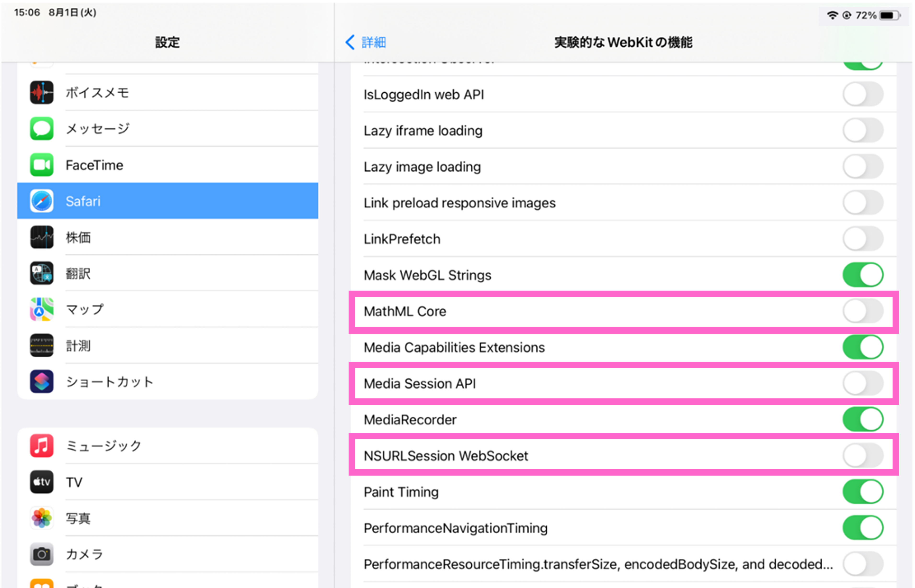The height and width of the screenshot is (588, 915).
Task: Select the Safari compass icon
Action: point(42,201)
